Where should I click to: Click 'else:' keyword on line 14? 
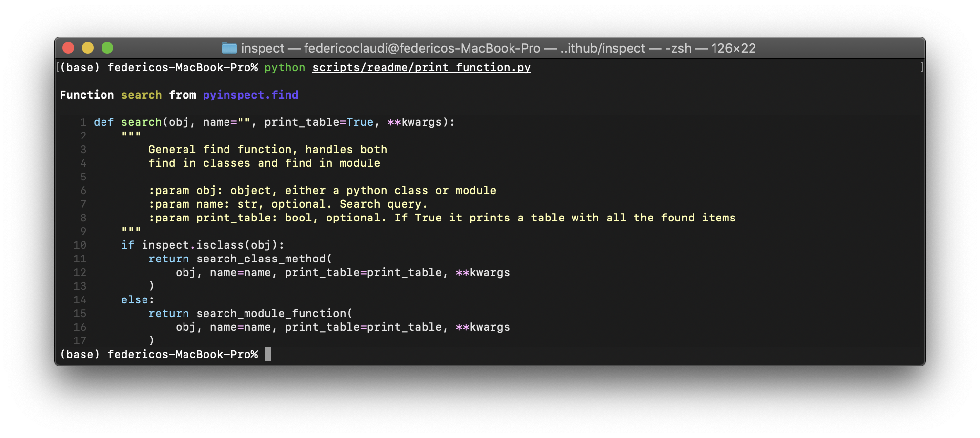click(x=138, y=299)
